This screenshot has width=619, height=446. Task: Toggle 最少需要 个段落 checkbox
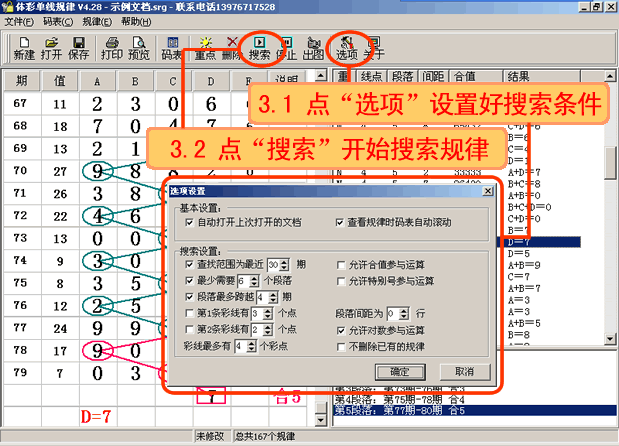189,281
